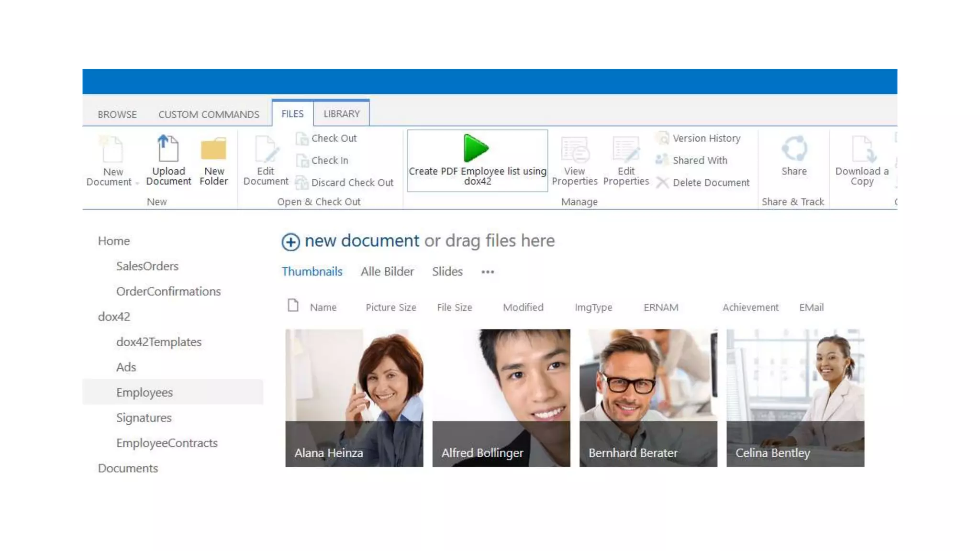This screenshot has width=980, height=551.
Task: Click the plus icon beside new document
Action: point(290,242)
